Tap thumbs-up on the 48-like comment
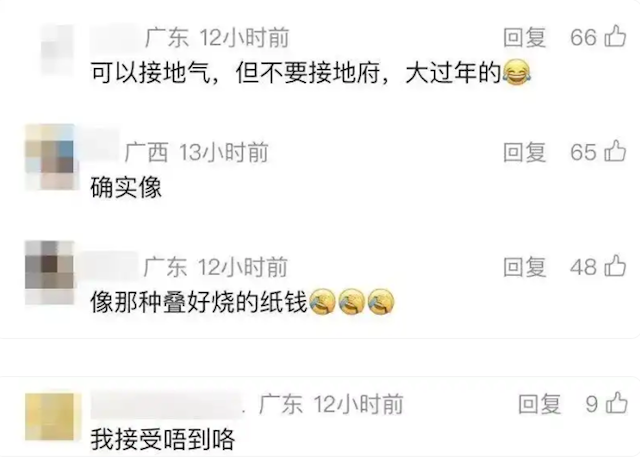640x469 pixels. tap(615, 266)
